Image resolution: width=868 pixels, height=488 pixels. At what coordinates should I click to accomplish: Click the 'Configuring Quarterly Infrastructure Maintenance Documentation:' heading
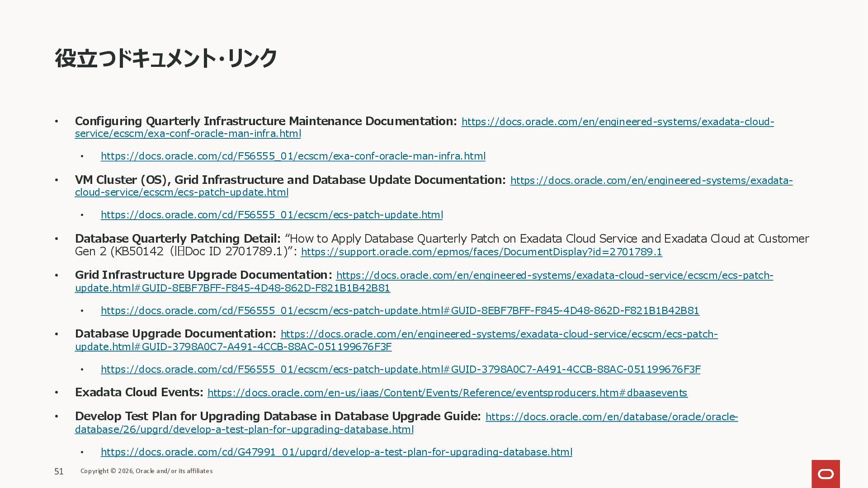point(266,121)
